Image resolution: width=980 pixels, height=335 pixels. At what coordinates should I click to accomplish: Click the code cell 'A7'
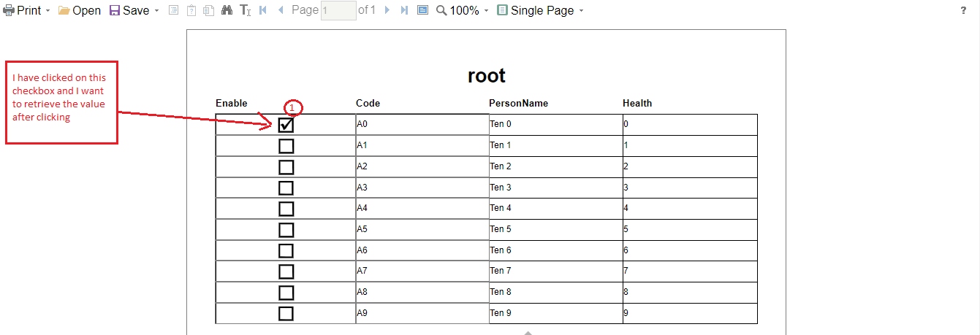[422, 272]
